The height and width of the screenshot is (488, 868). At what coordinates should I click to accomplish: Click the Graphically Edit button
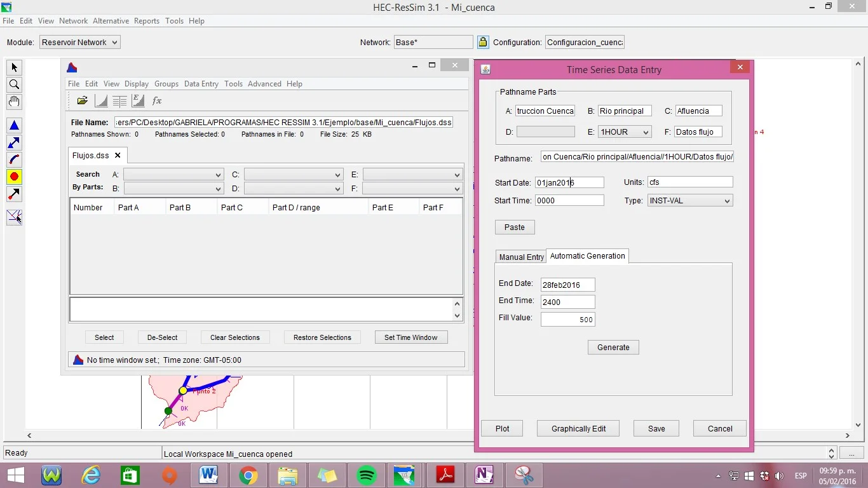pyautogui.click(x=579, y=428)
